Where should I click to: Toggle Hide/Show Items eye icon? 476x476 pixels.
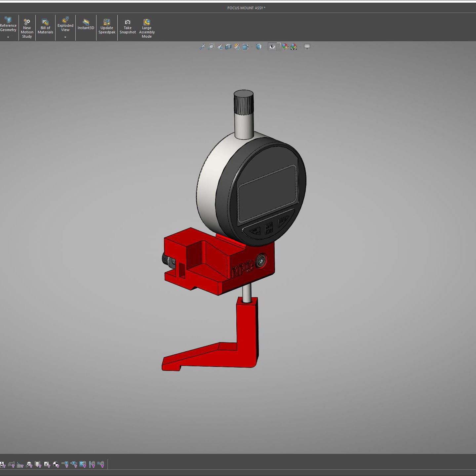pos(272,47)
